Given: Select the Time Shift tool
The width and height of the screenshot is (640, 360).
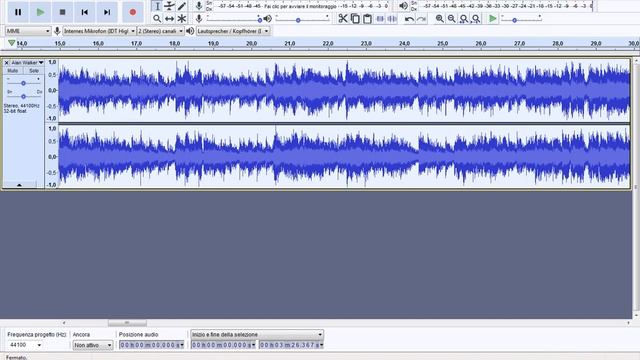Looking at the screenshot, I should click(x=169, y=18).
